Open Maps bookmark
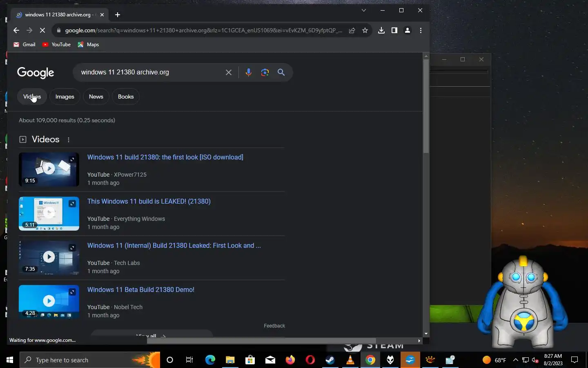588x368 pixels. (89, 45)
